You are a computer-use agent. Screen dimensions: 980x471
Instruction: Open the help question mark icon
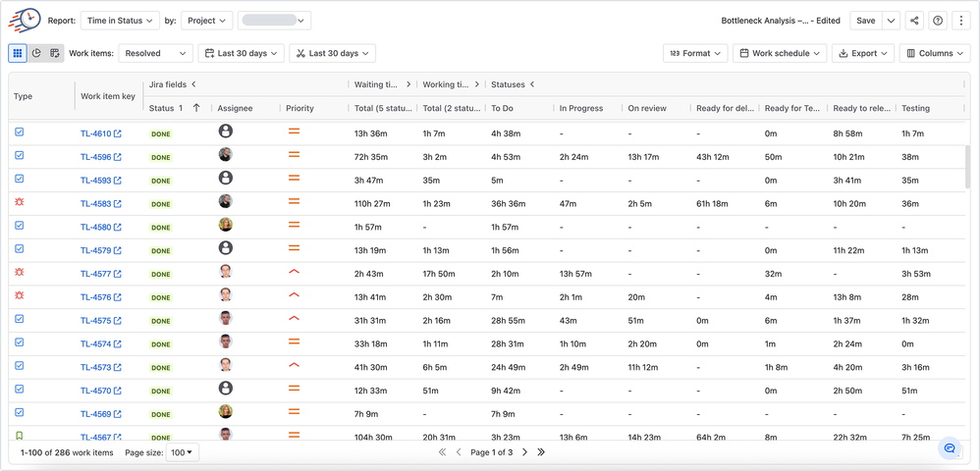pyautogui.click(x=938, y=21)
